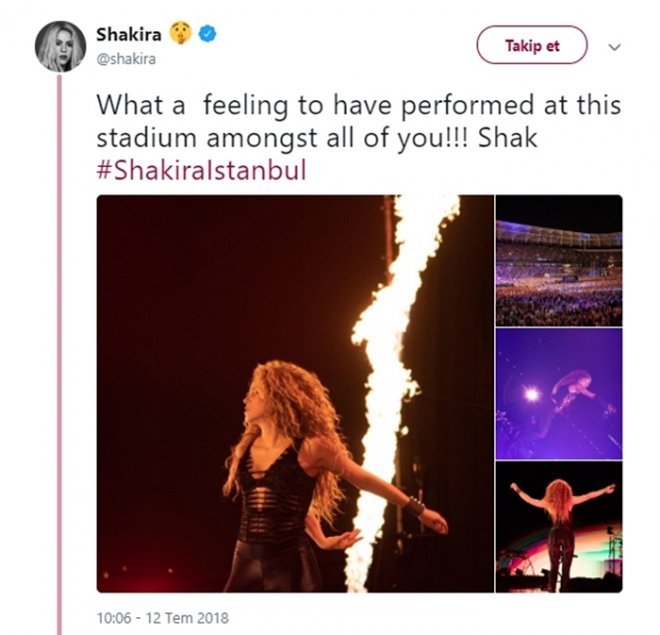Click the pink vertical thread line

tap(60, 350)
